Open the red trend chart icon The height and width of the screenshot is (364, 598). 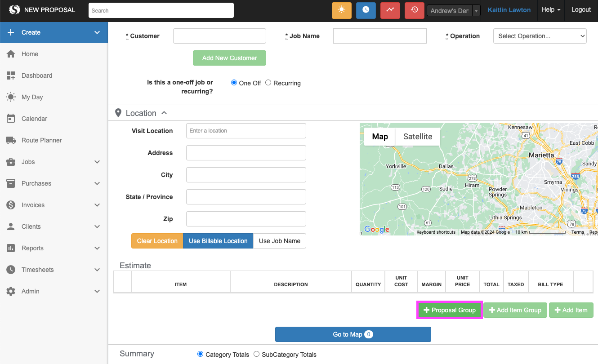[390, 10]
